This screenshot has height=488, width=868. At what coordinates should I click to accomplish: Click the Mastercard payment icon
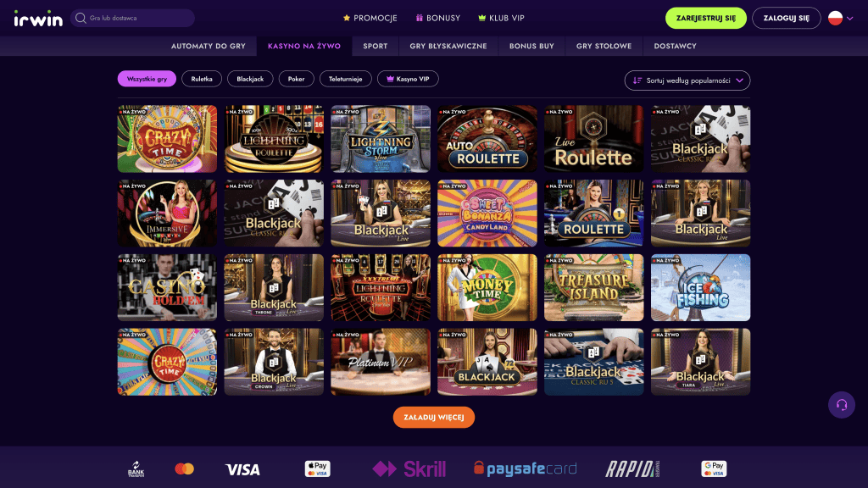(x=184, y=469)
